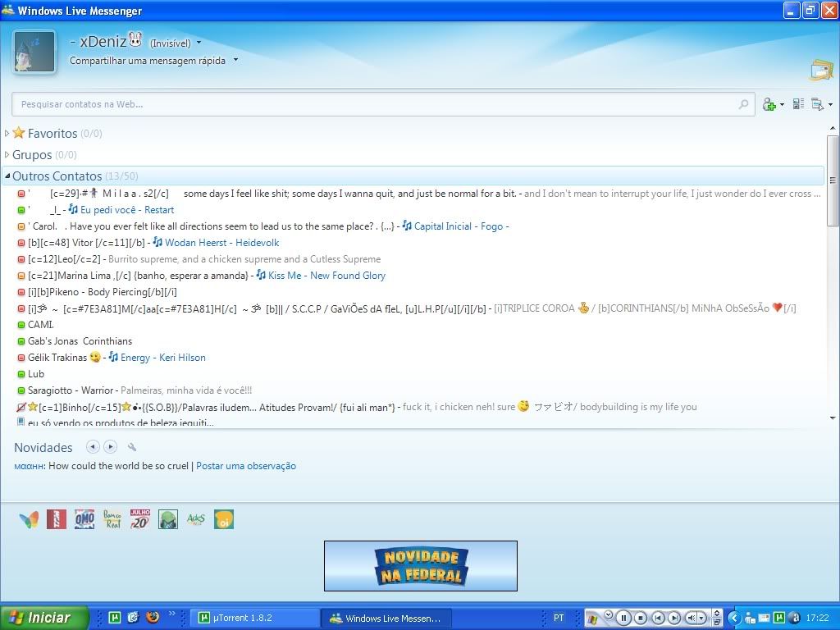Pause playback in Media Player toolbar
This screenshot has height=630, width=840.
pyautogui.click(x=623, y=618)
